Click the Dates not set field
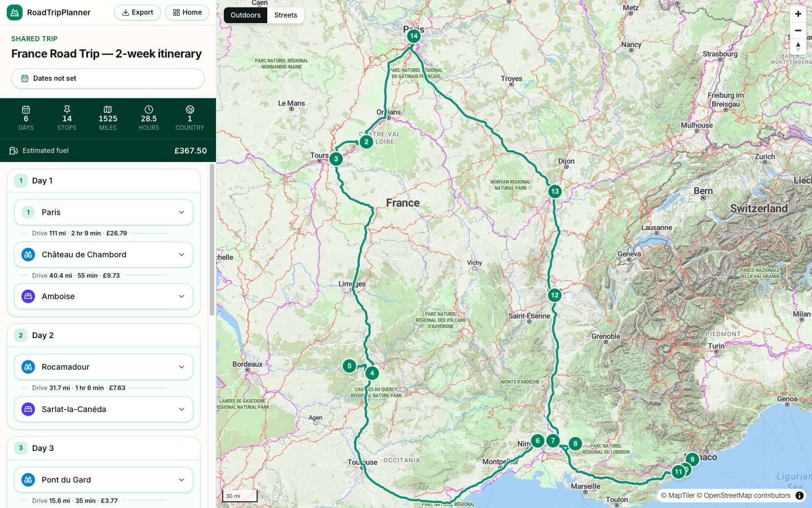Image resolution: width=812 pixels, height=508 pixels. pyautogui.click(x=108, y=78)
